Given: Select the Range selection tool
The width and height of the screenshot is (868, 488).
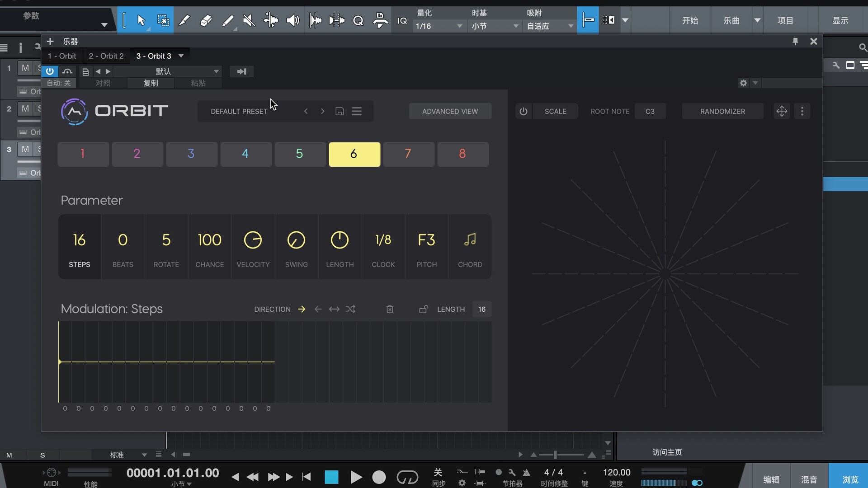Looking at the screenshot, I should (163, 20).
